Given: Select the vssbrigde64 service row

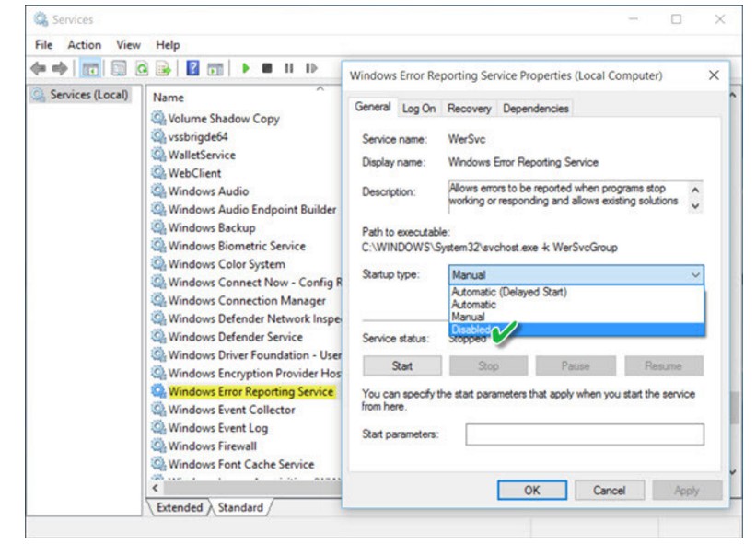Looking at the screenshot, I should [198, 136].
